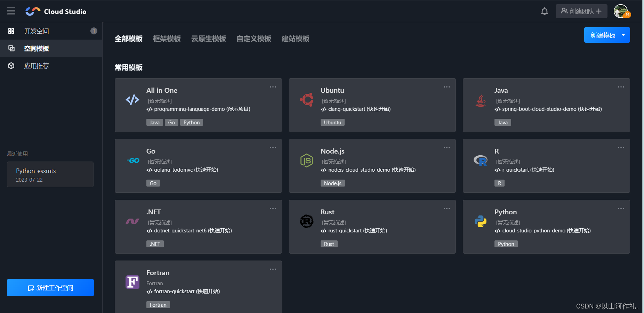This screenshot has width=644, height=313.
Task: Open the Java card's more options menu
Action: click(621, 87)
